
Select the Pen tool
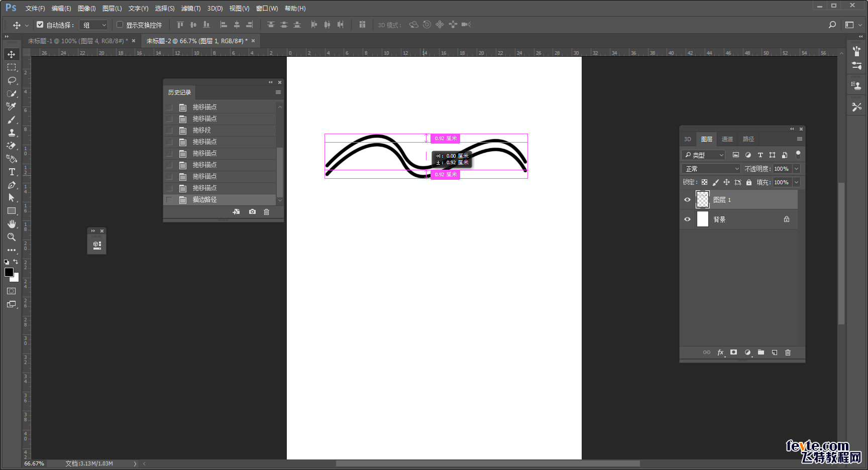point(12,185)
